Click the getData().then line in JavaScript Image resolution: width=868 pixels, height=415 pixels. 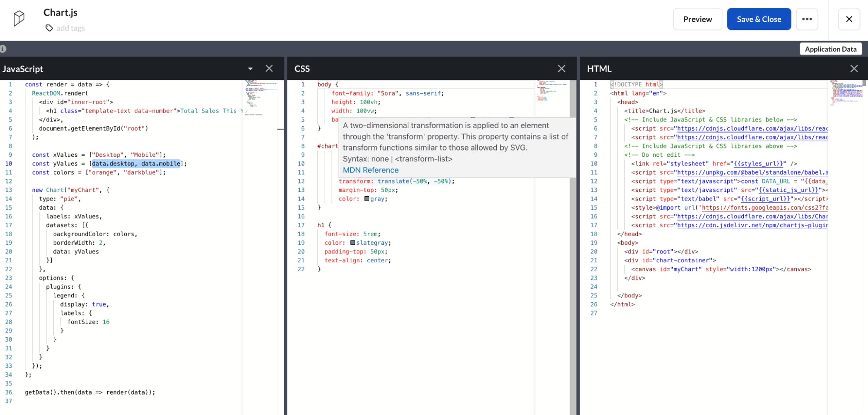coord(90,392)
